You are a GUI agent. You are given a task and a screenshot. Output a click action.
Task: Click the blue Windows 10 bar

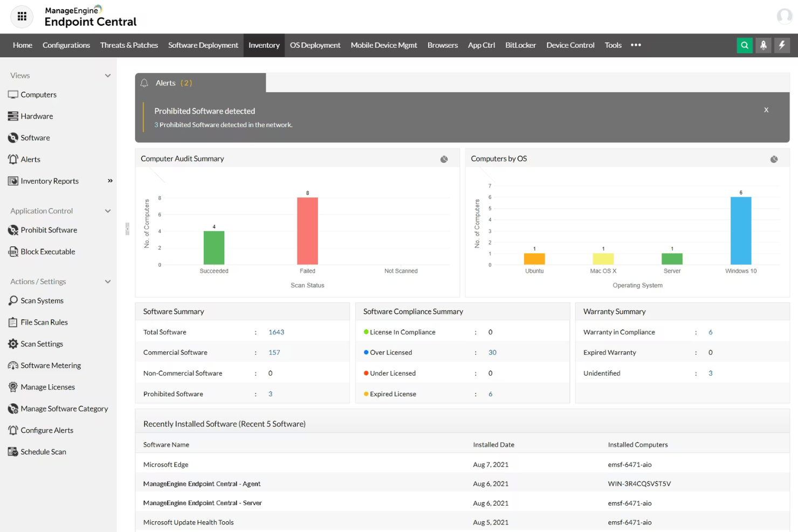click(x=741, y=231)
